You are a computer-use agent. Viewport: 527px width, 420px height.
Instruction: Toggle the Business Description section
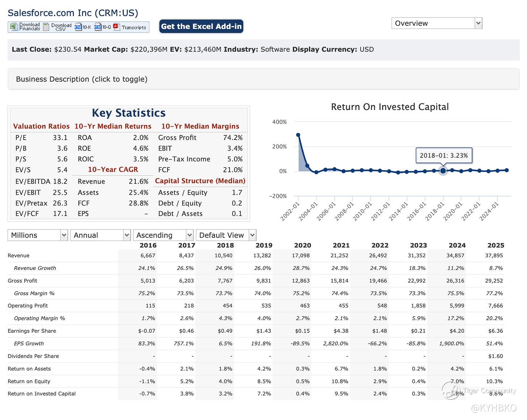(x=82, y=79)
